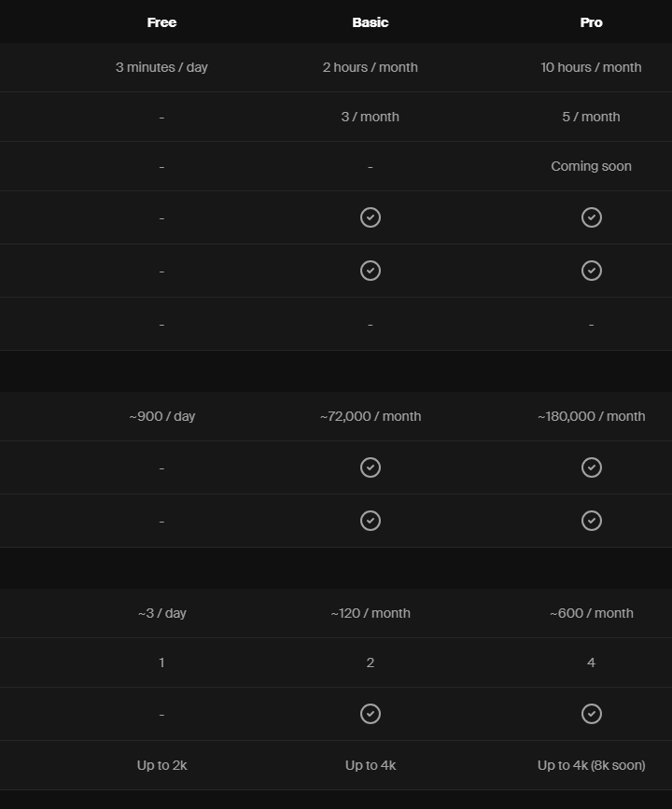The height and width of the screenshot is (809, 672).
Task: Click the 3 minutes / day cell
Action: 161,67
